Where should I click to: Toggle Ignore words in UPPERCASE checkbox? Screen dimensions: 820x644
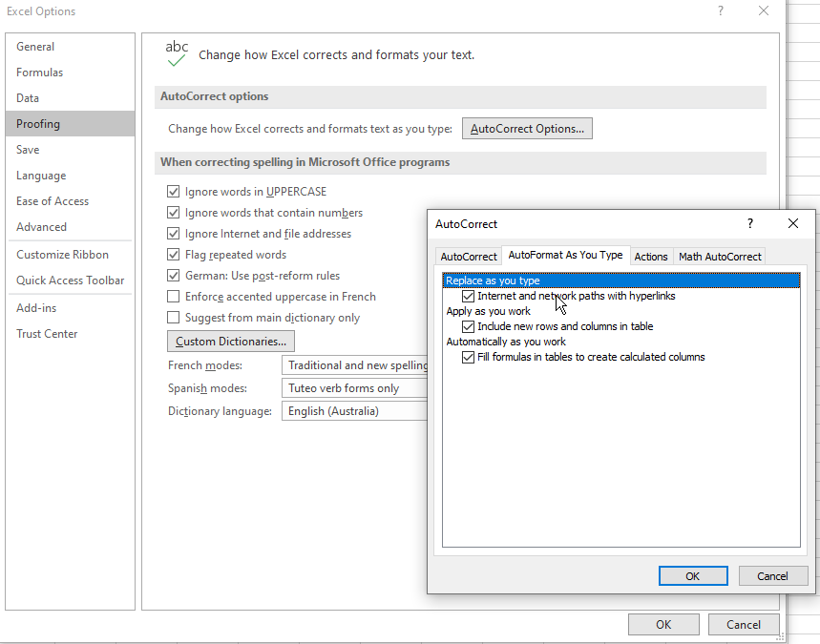pos(173,192)
